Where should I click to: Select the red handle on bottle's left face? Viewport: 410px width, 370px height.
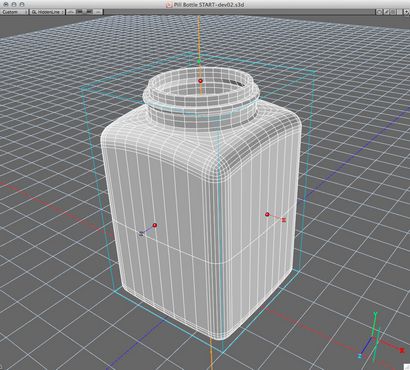click(x=155, y=225)
